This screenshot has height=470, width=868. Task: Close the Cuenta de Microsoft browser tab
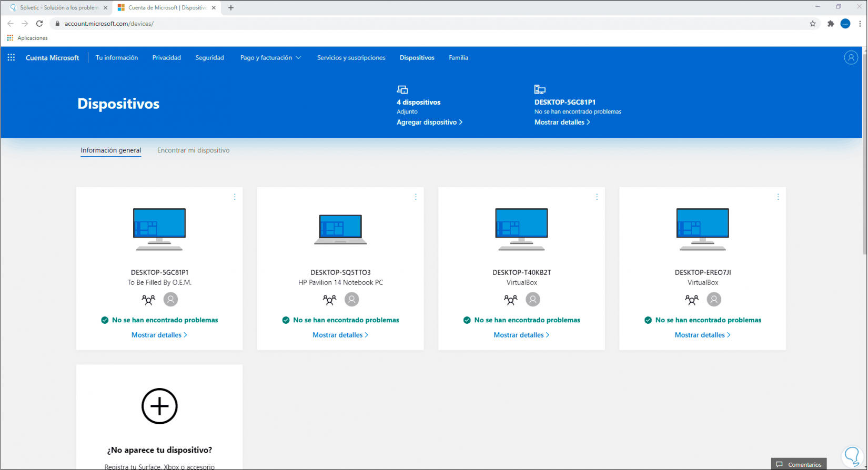pyautogui.click(x=214, y=8)
